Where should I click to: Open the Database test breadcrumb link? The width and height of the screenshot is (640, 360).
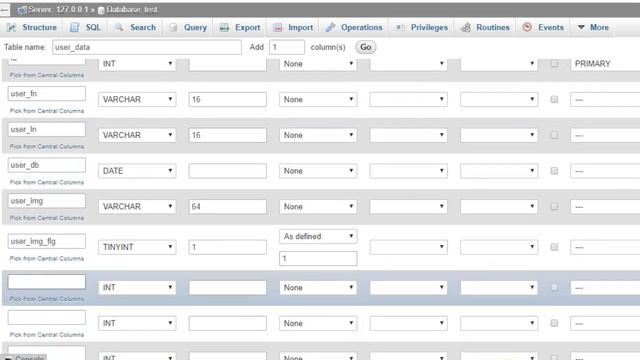[132, 10]
